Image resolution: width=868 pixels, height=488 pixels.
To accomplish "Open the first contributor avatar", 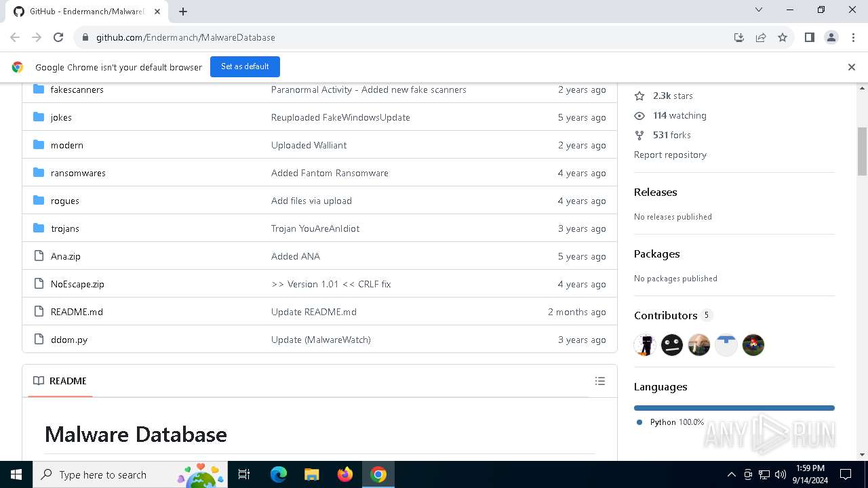I will [645, 345].
